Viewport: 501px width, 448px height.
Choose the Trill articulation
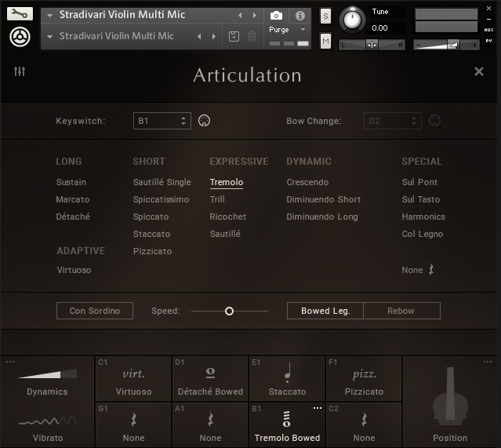tap(217, 199)
